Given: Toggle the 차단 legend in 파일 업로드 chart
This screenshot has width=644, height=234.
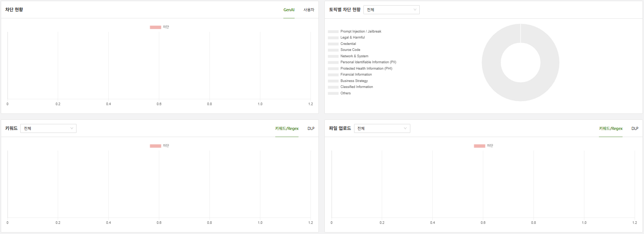Looking at the screenshot, I should (x=483, y=146).
